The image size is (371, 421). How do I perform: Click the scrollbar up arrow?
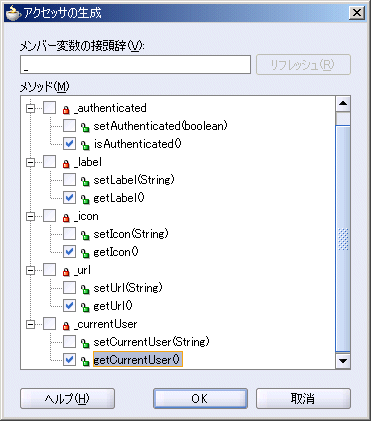(343, 103)
